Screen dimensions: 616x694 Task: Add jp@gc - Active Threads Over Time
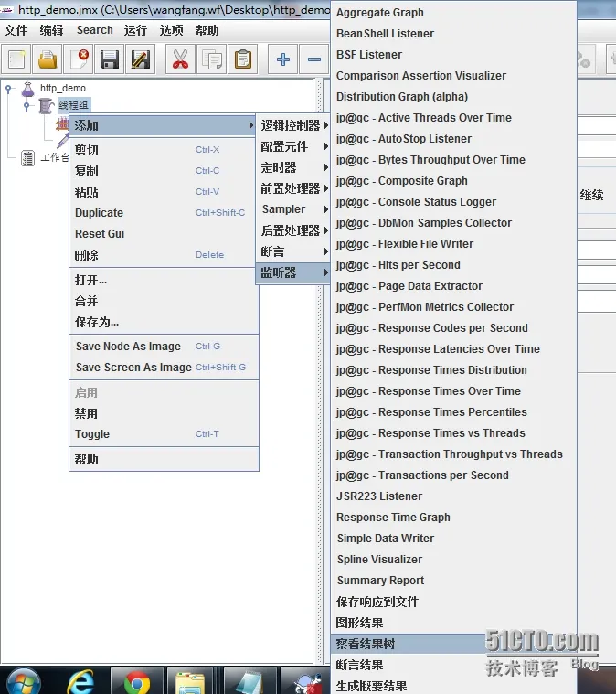453,118
